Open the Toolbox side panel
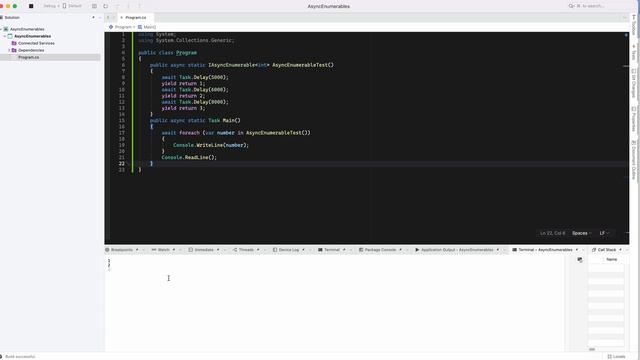Screen dimensions: 640x360 [634, 25]
